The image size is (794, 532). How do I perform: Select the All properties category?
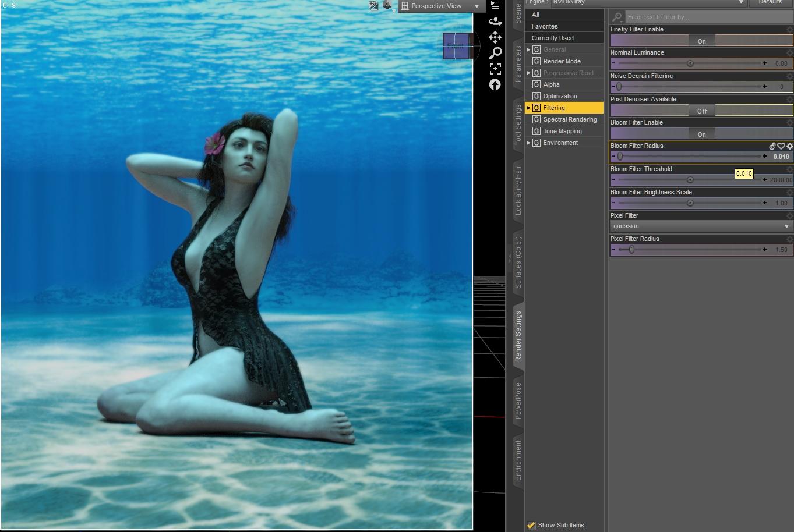(x=564, y=15)
